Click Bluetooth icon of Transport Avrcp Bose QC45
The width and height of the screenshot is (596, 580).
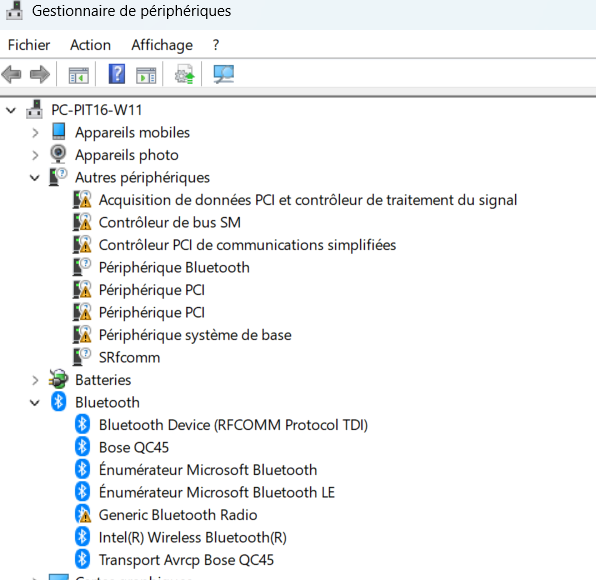click(82, 559)
